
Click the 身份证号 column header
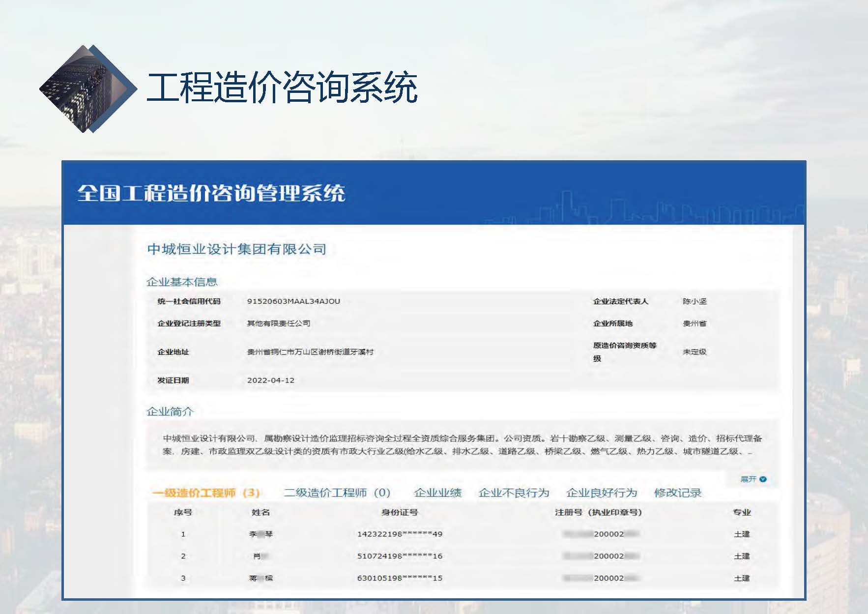(400, 512)
